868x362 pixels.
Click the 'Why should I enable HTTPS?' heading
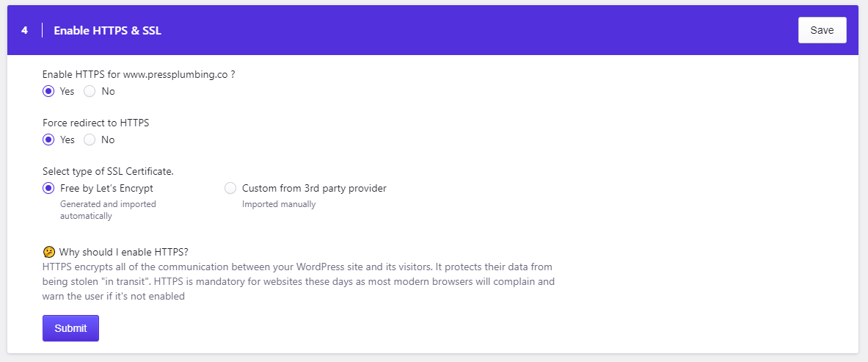pyautogui.click(x=124, y=253)
